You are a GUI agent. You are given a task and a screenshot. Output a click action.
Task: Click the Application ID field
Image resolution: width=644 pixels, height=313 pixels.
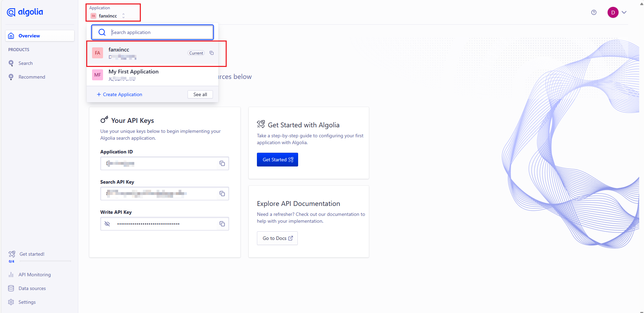(x=165, y=163)
